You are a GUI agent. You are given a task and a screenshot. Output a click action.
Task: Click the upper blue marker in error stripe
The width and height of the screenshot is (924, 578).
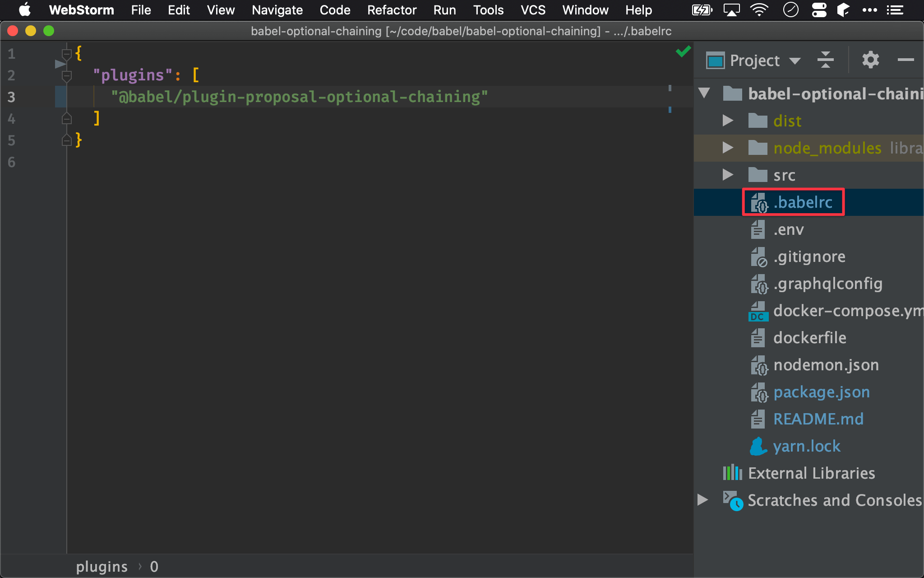(x=670, y=88)
